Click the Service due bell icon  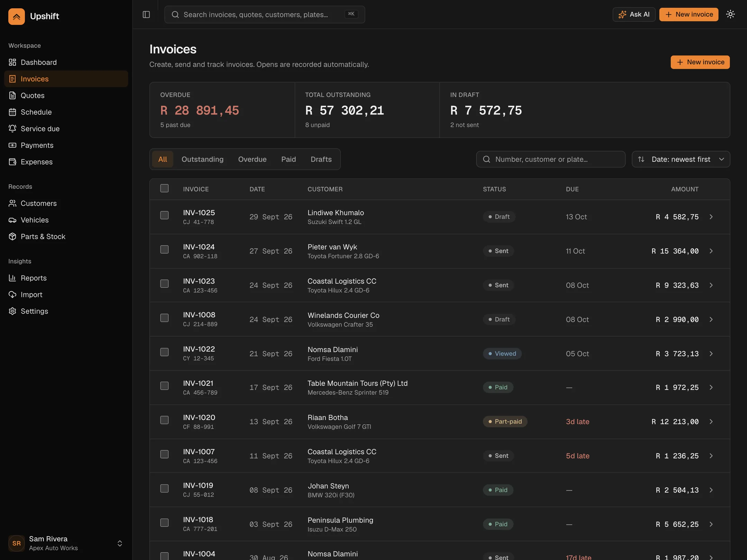tap(12, 129)
